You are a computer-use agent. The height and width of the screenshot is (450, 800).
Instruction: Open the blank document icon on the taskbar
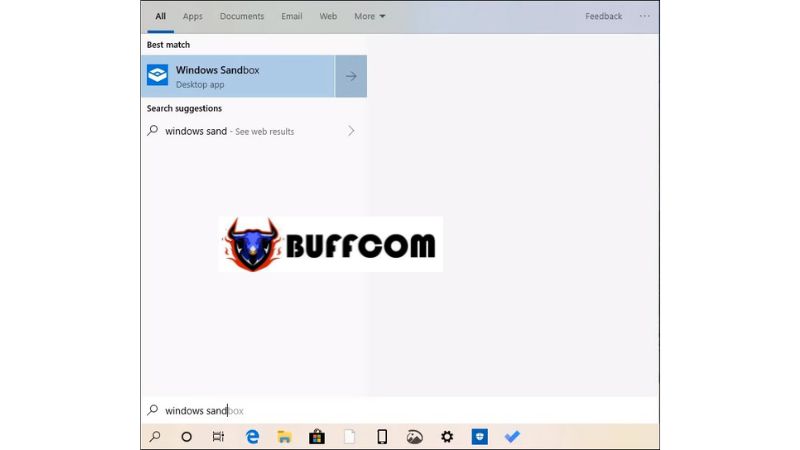click(349, 437)
